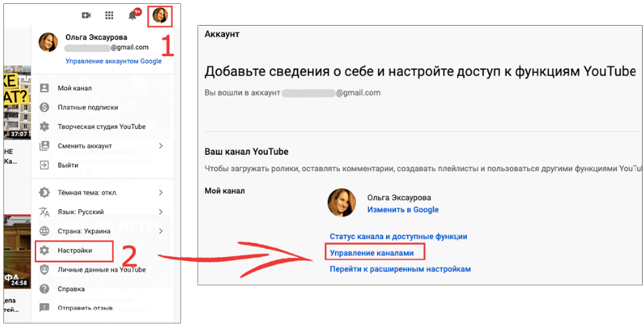Image resolution: width=644 pixels, height=328 pixels.
Task: Expand the Сменить аккаунт submenu arrow
Action: coord(161,146)
